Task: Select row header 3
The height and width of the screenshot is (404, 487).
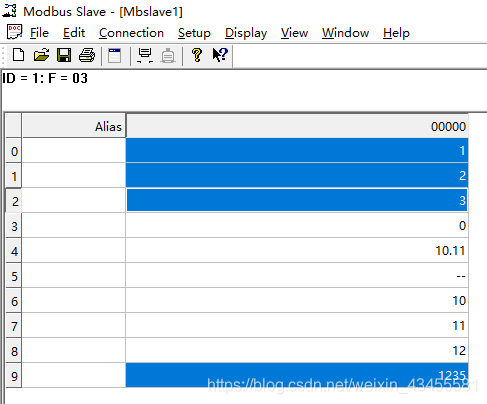Action: coord(14,226)
